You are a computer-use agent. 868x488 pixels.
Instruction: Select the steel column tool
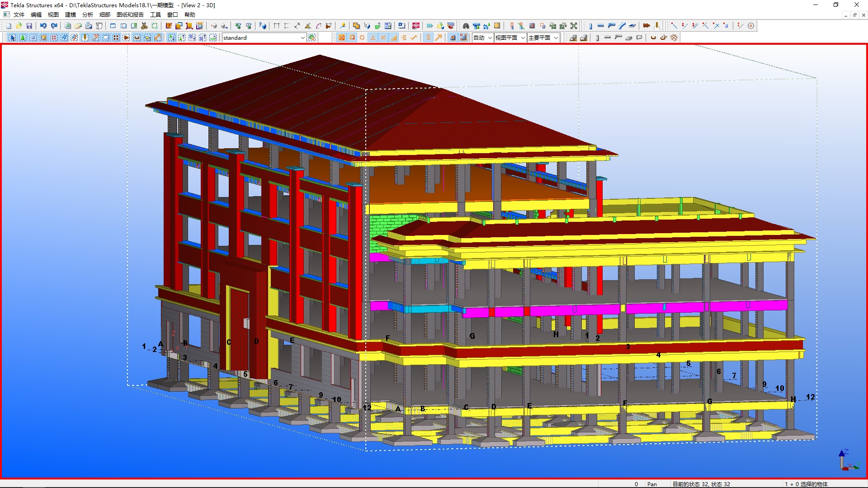590,26
